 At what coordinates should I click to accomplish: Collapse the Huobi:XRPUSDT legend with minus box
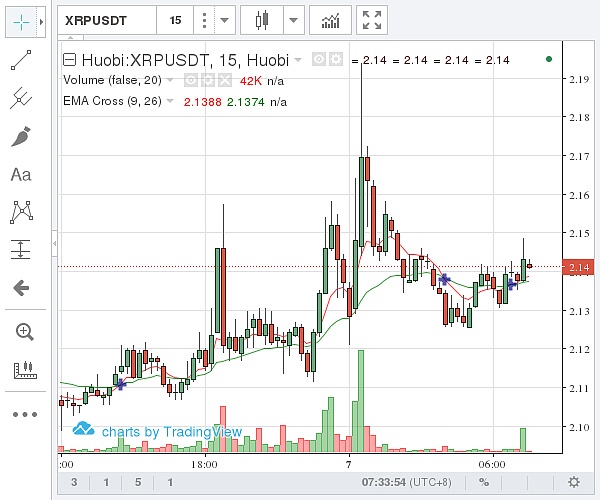click(x=69, y=60)
